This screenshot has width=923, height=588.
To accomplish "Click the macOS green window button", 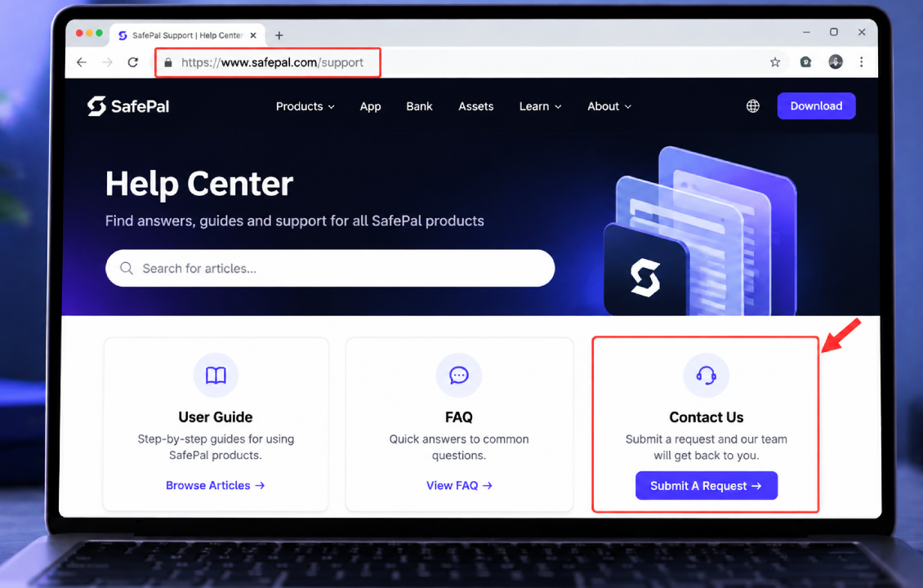I will pos(100,33).
